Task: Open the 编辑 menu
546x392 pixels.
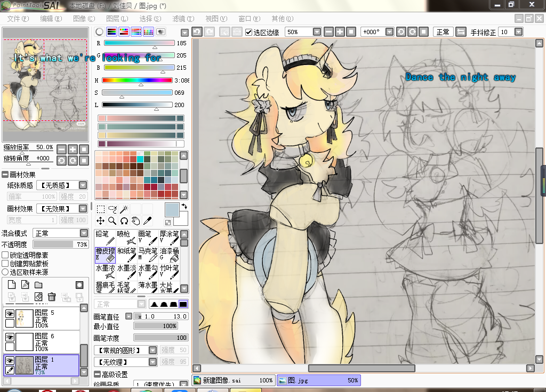Action: coord(51,19)
